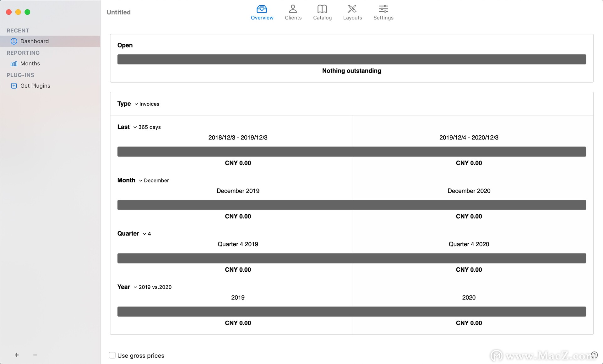
Task: Click the Quarter 4 comparison bar
Action: click(351, 258)
